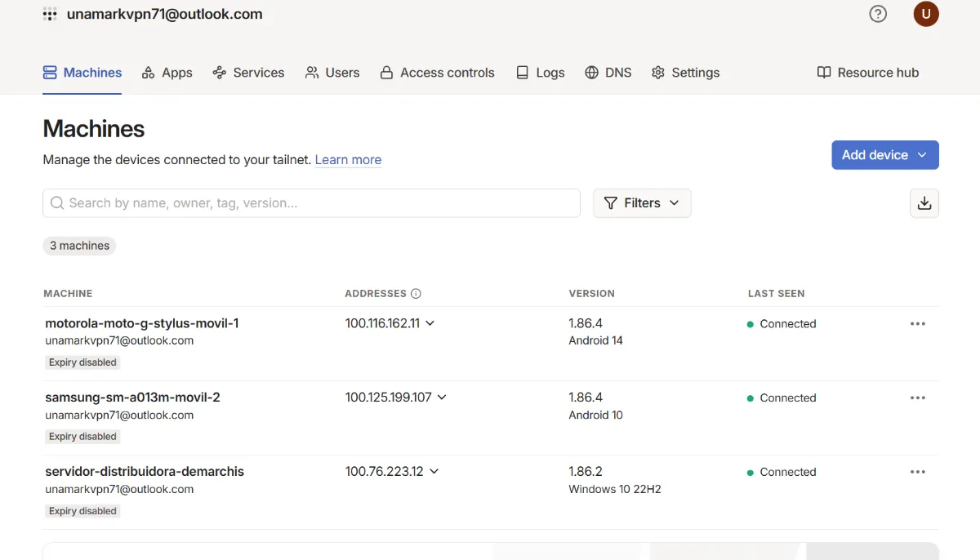Click Connected status of motorola-moto-g-stylus-movil-1

(x=782, y=324)
